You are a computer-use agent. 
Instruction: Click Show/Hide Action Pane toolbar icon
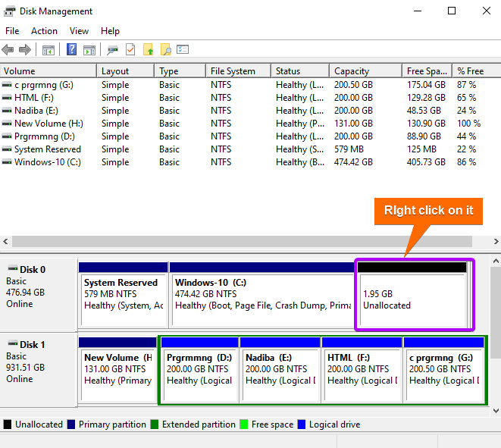89,50
